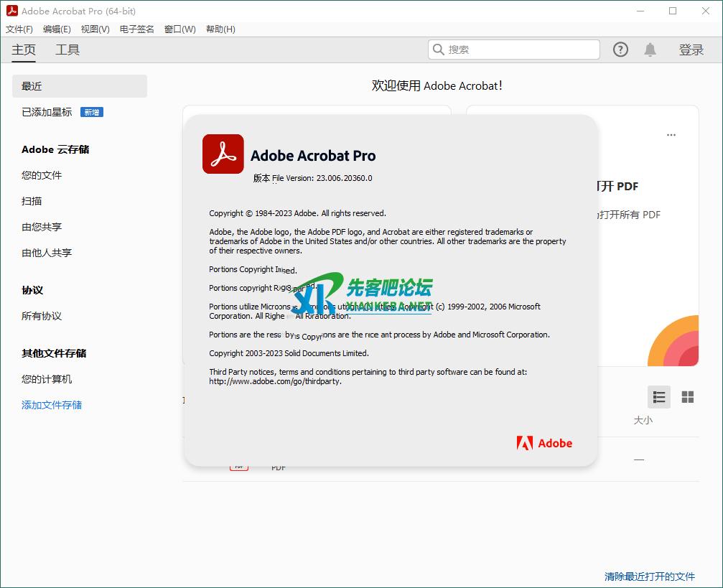The height and width of the screenshot is (588, 723).
Task: Open the 帮助(H) menu
Action: [x=220, y=29]
